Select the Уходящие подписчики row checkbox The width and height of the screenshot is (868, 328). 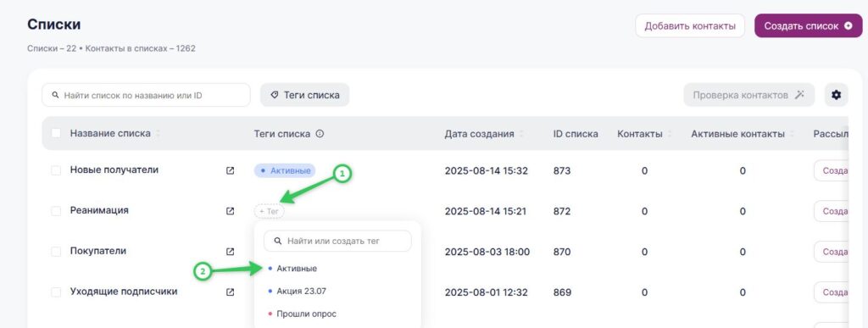tap(56, 292)
